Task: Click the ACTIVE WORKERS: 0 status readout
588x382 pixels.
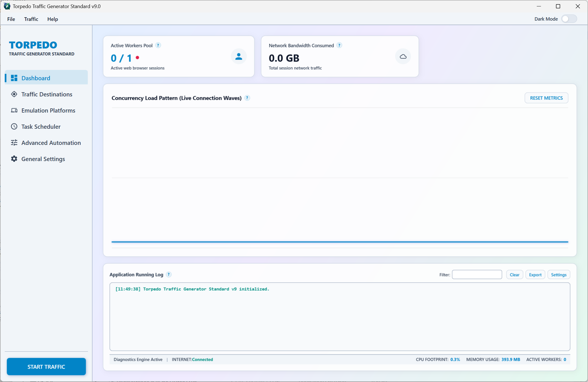Action: 546,359
